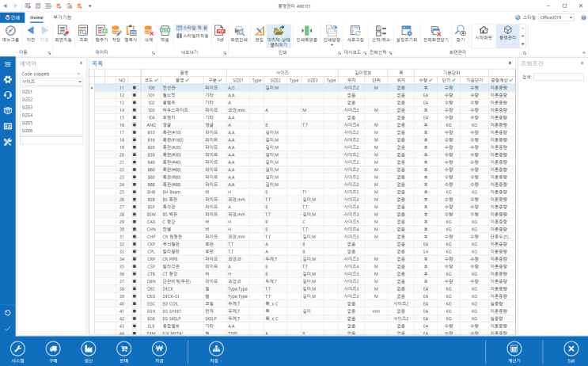Export to 엑셀 spreadsheet

tap(165, 31)
